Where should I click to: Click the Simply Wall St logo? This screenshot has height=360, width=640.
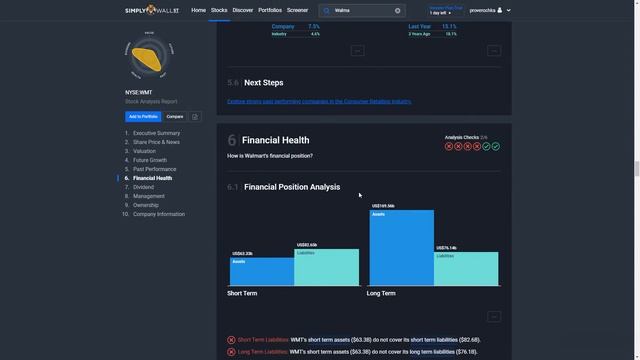152,10
